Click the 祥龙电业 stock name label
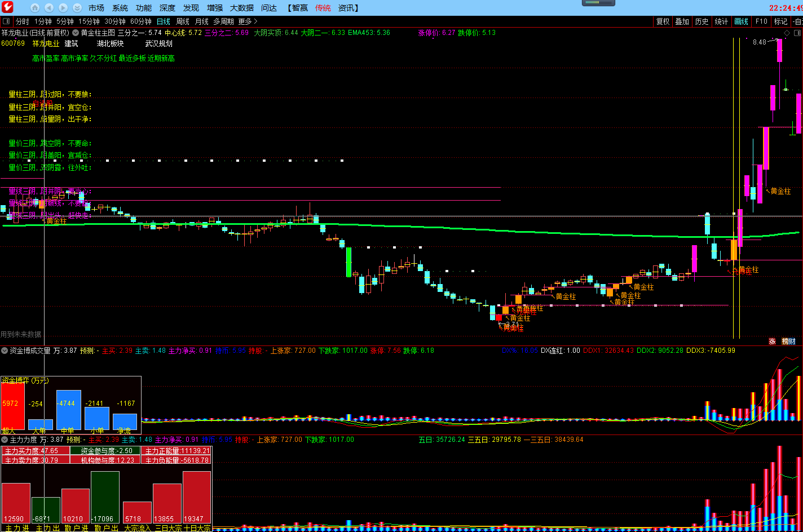 pos(46,43)
